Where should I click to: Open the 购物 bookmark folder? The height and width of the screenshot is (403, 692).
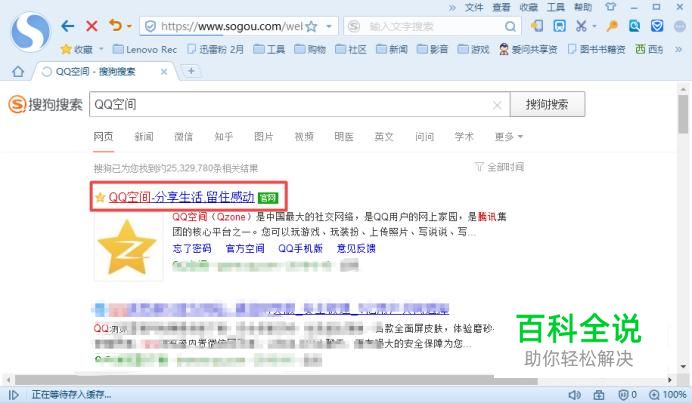(x=310, y=49)
